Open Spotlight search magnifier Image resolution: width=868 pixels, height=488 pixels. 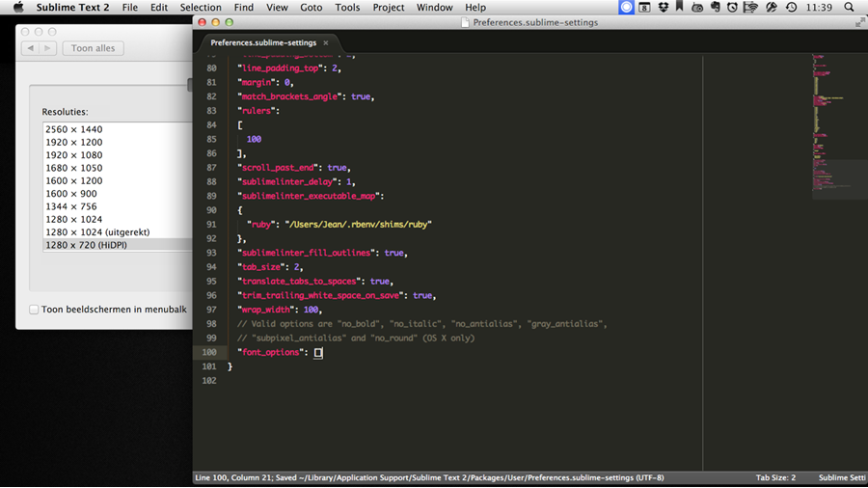849,7
